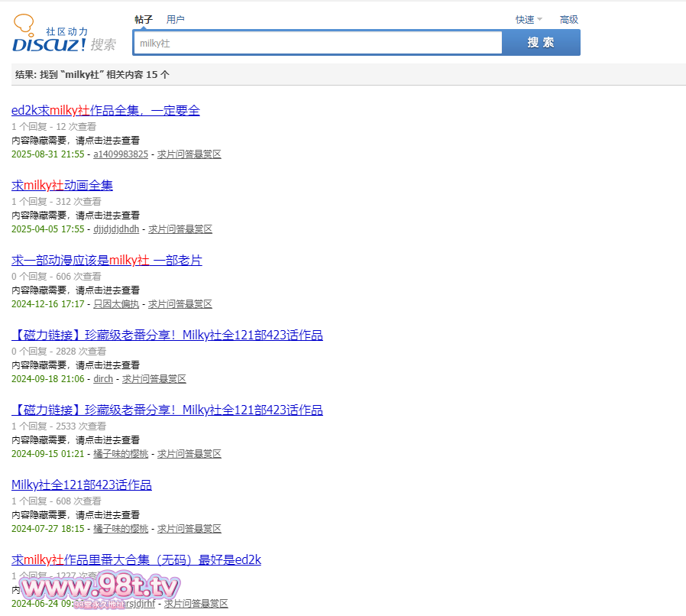Select the 帖子 search tab
Screen dimensions: 686x616
tap(144, 19)
